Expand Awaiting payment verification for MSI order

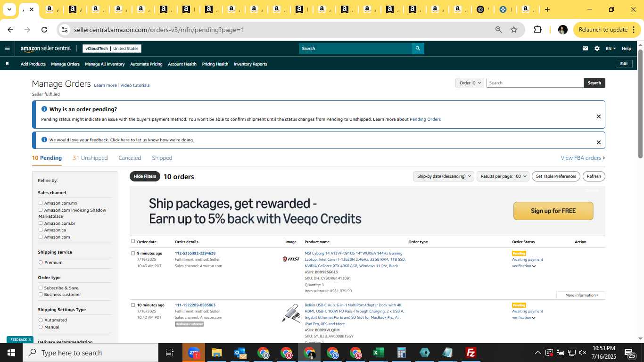pos(534,266)
